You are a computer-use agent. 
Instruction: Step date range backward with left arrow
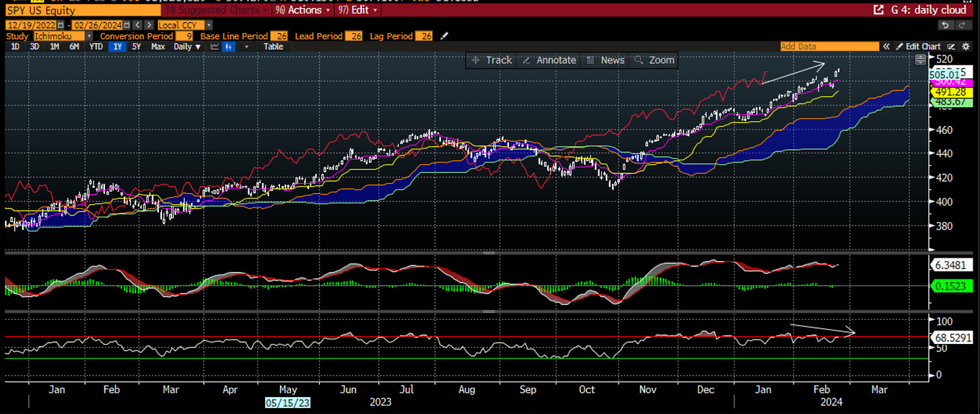[137, 25]
